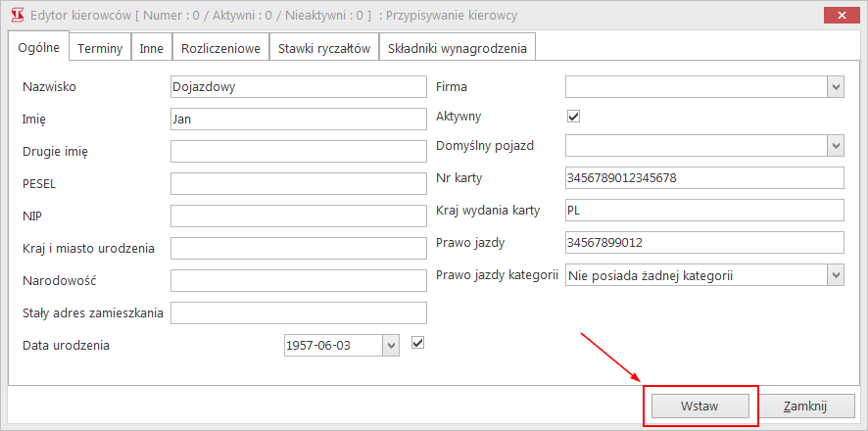Select the Nr karty input field
The image size is (868, 431).
[704, 177]
